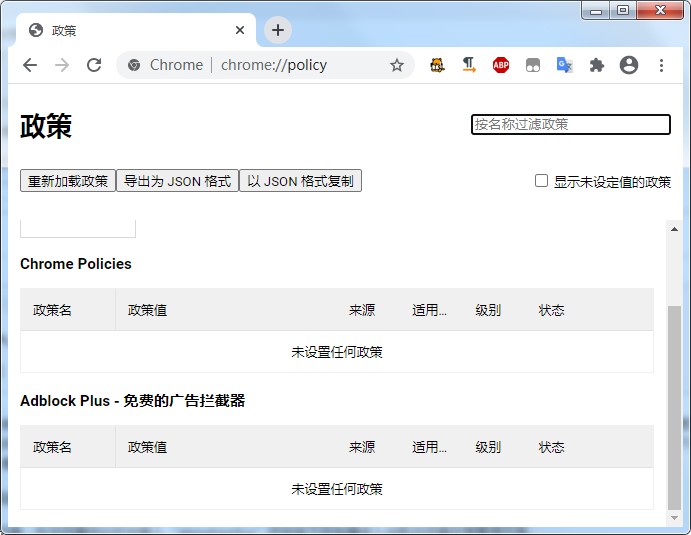This screenshot has width=691, height=535.
Task: Bookmark this page with the star icon
Action: 397,65
